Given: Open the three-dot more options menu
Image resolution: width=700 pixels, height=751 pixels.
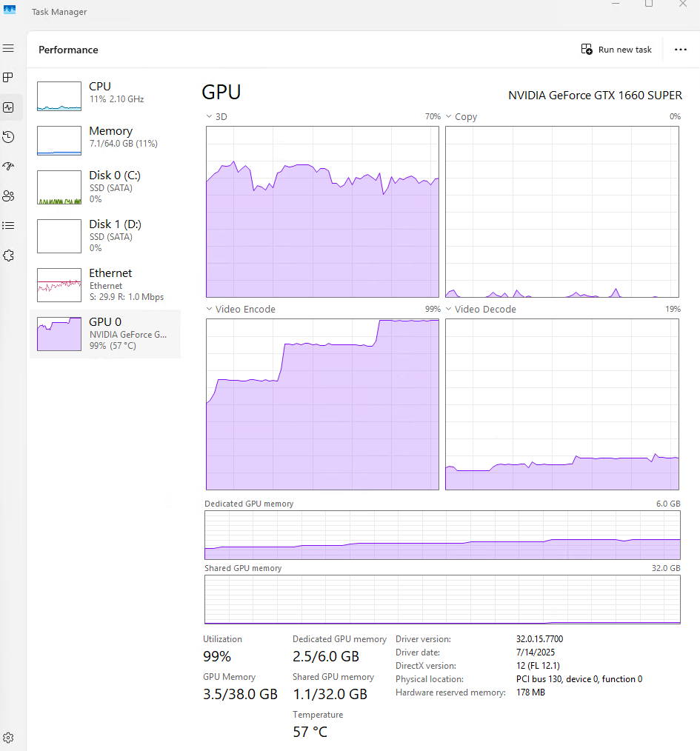Looking at the screenshot, I should coord(680,50).
